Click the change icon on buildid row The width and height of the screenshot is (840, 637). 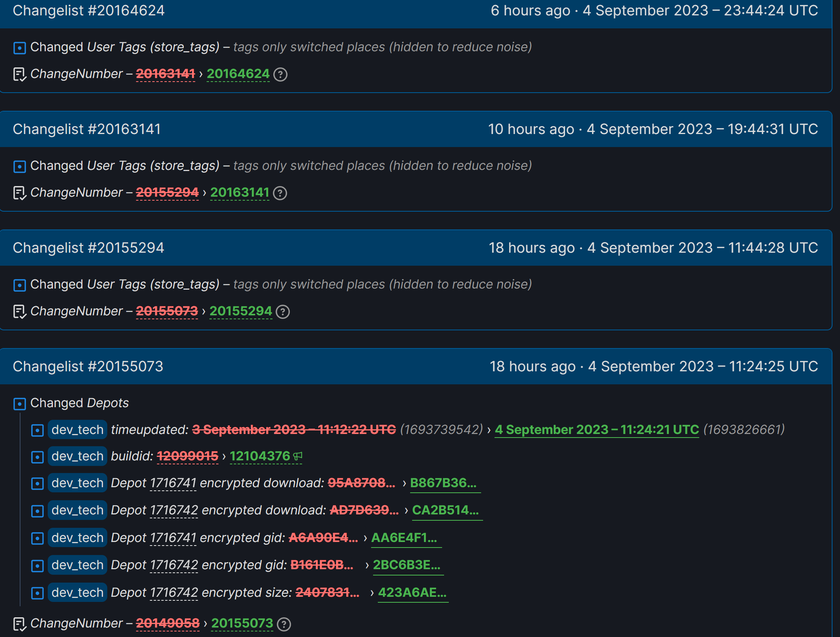[37, 457]
